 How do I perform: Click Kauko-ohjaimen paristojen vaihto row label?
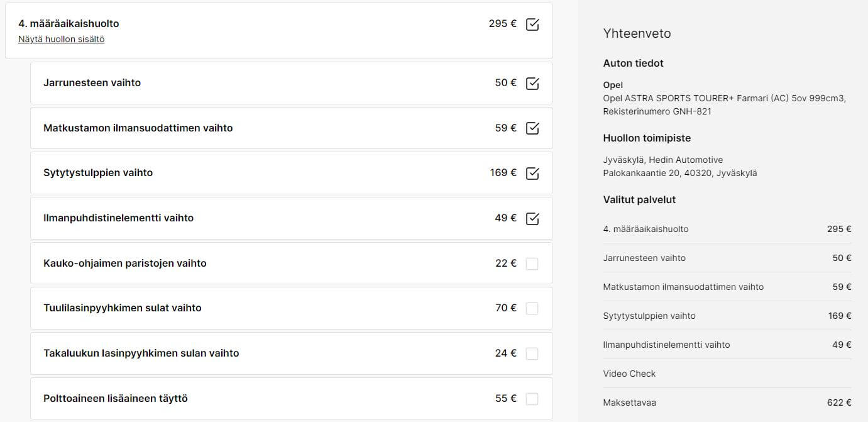pos(124,263)
